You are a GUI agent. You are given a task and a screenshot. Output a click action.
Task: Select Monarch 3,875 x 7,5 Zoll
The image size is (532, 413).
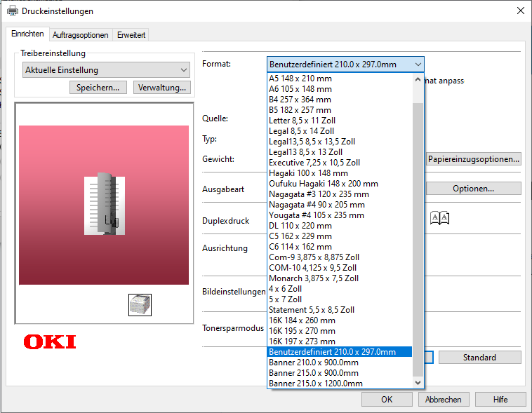(x=340, y=278)
